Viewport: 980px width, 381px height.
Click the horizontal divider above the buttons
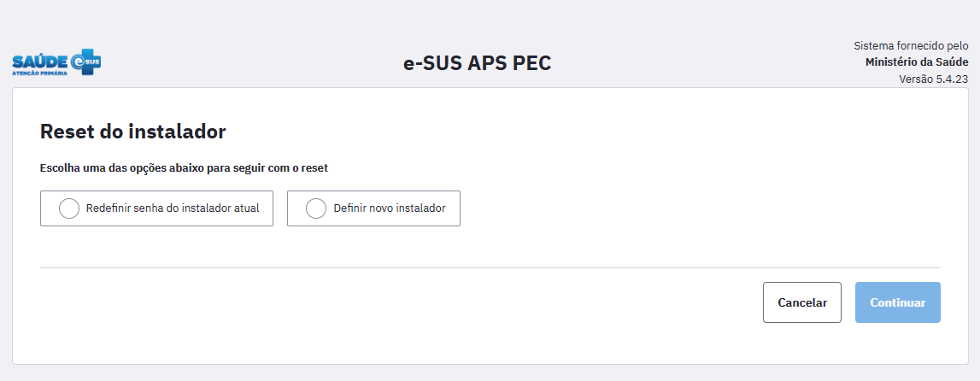pos(490,267)
